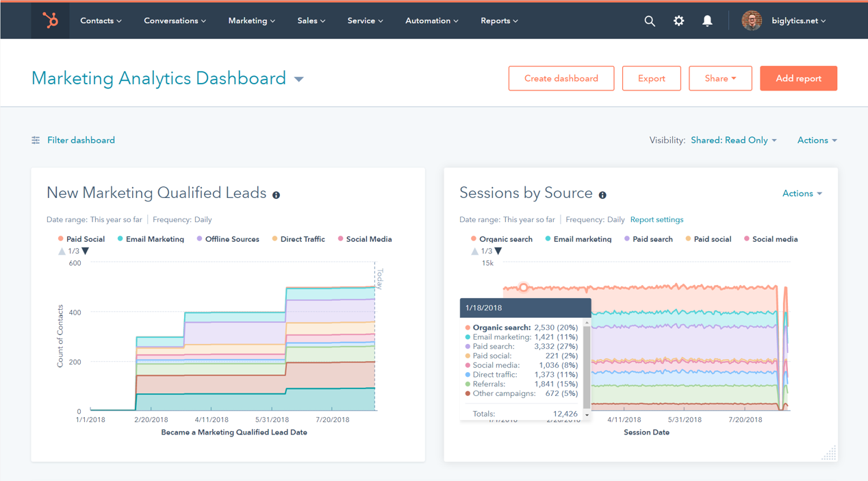Click the HubSpot sprocket logo

(49, 21)
